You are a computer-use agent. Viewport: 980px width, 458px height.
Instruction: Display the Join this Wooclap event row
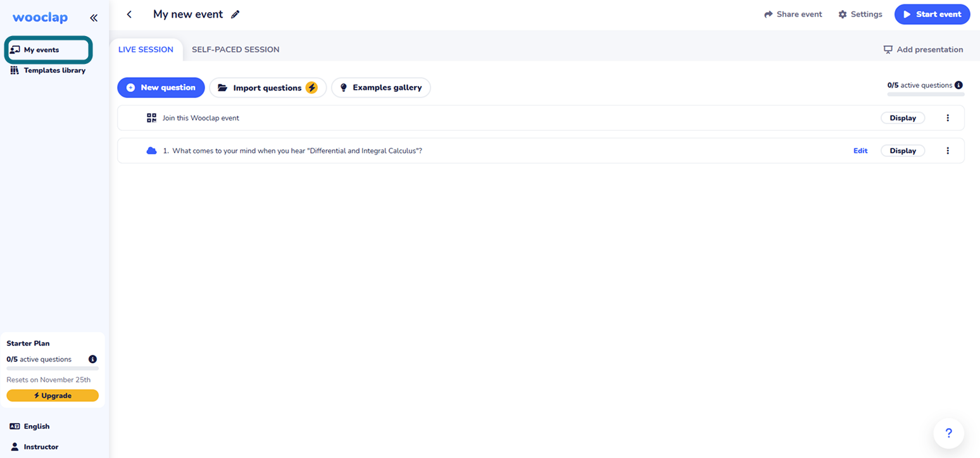tap(903, 118)
